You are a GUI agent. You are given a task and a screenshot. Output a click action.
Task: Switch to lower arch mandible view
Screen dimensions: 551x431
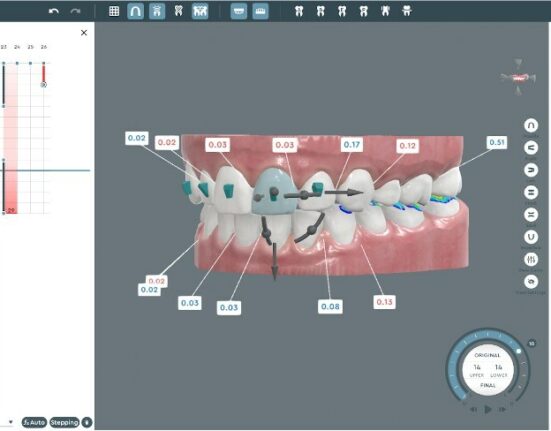tap(531, 237)
